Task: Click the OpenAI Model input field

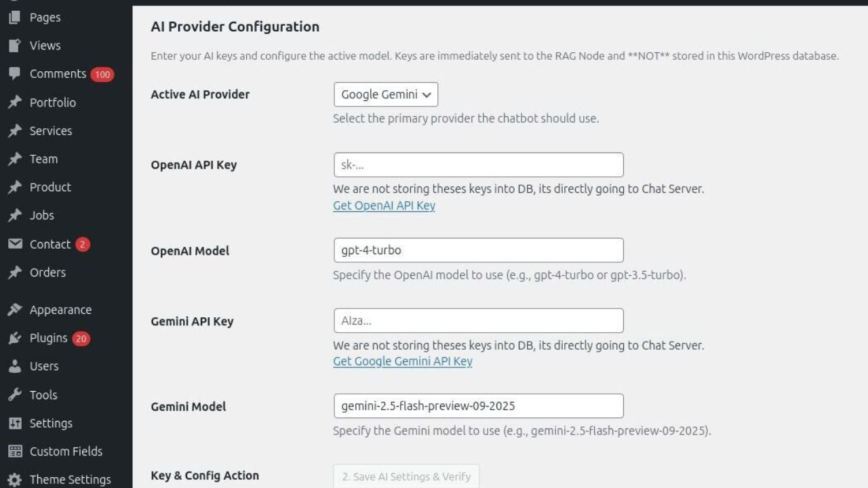Action: point(478,250)
